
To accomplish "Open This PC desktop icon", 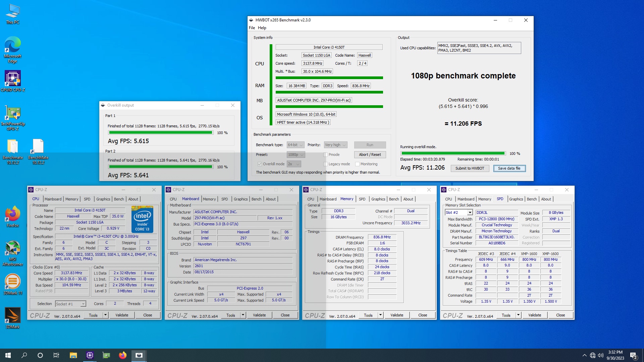I will click(12, 14).
